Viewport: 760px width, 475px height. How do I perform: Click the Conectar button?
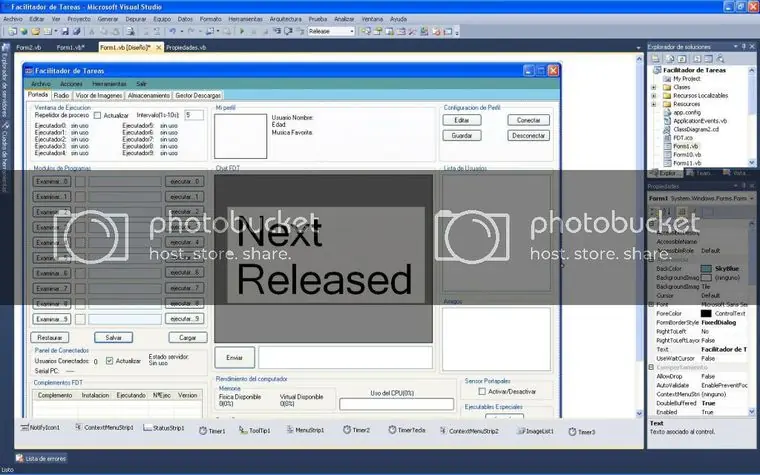528,120
